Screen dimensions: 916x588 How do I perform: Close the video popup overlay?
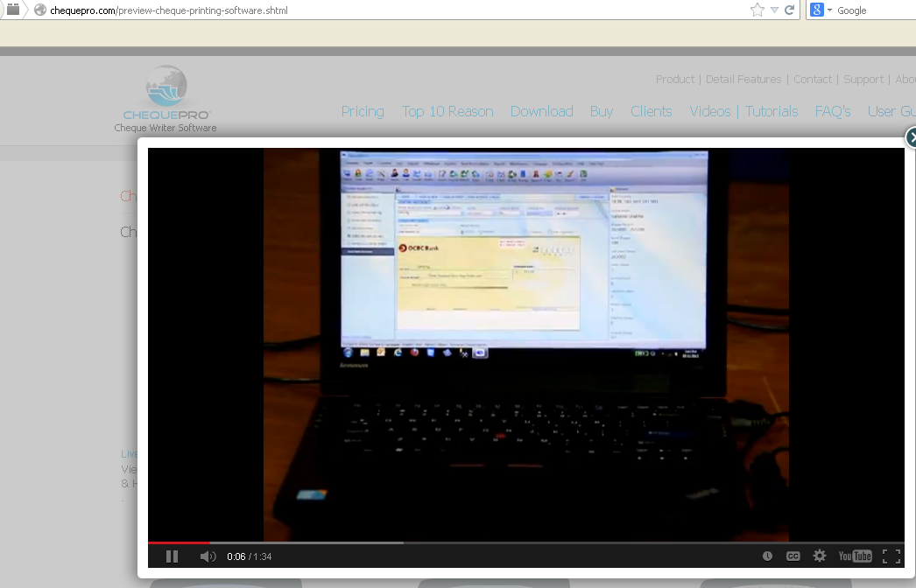point(912,136)
